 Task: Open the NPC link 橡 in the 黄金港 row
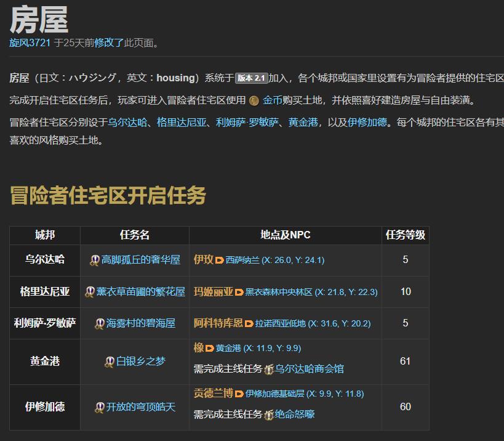198,347
